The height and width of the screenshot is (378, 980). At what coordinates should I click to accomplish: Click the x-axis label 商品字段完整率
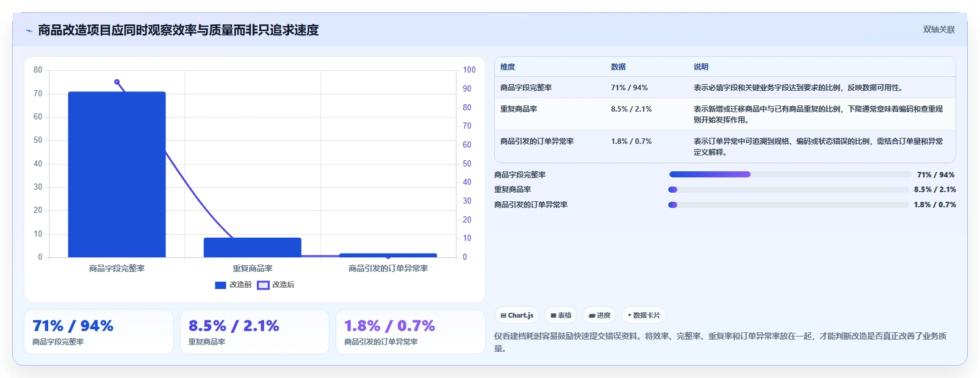[117, 268]
